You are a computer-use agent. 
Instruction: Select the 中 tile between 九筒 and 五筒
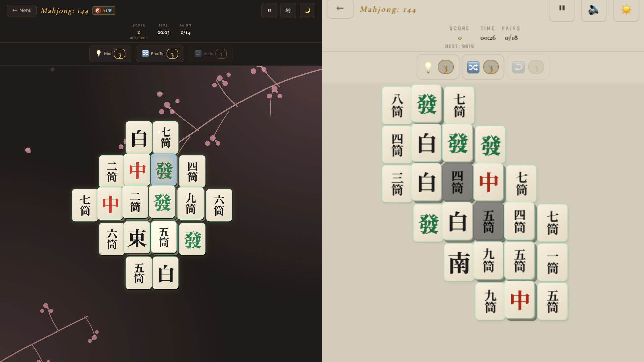click(x=520, y=300)
